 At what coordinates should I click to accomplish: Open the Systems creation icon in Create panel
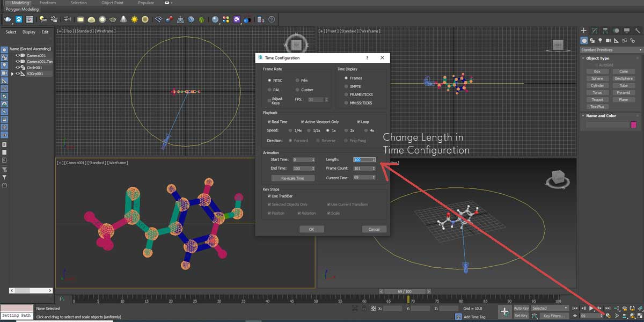click(633, 40)
